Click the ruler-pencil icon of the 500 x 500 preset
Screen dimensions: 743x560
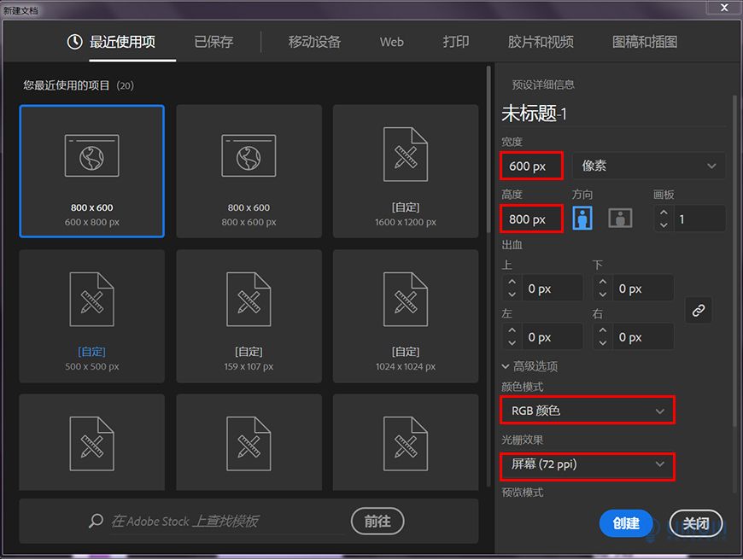tap(92, 299)
